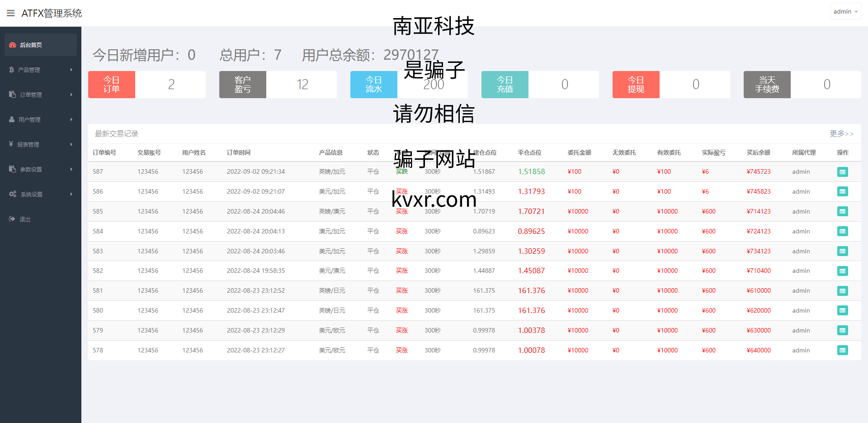Click balance ¥640000 cell
This screenshot has width=868, height=423.
(759, 350)
